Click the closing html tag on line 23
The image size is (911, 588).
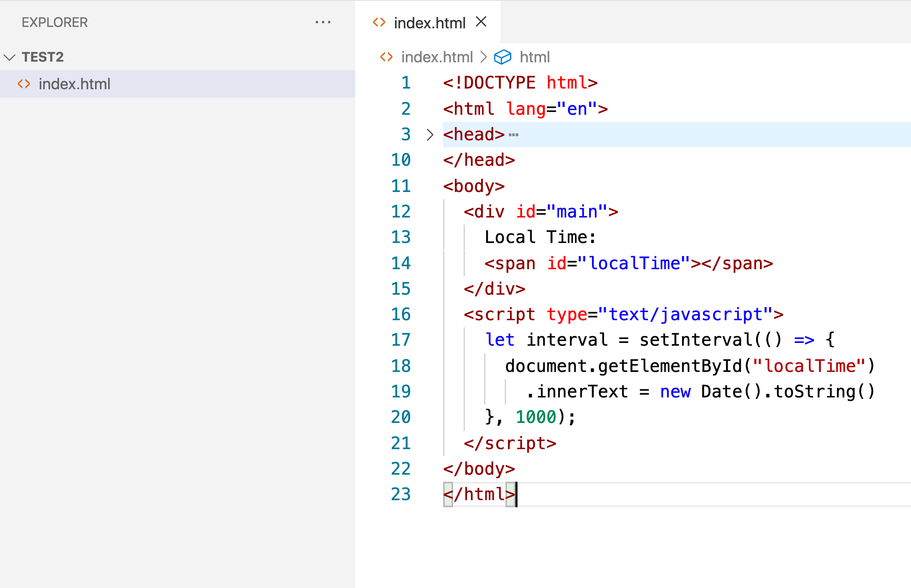pos(479,494)
